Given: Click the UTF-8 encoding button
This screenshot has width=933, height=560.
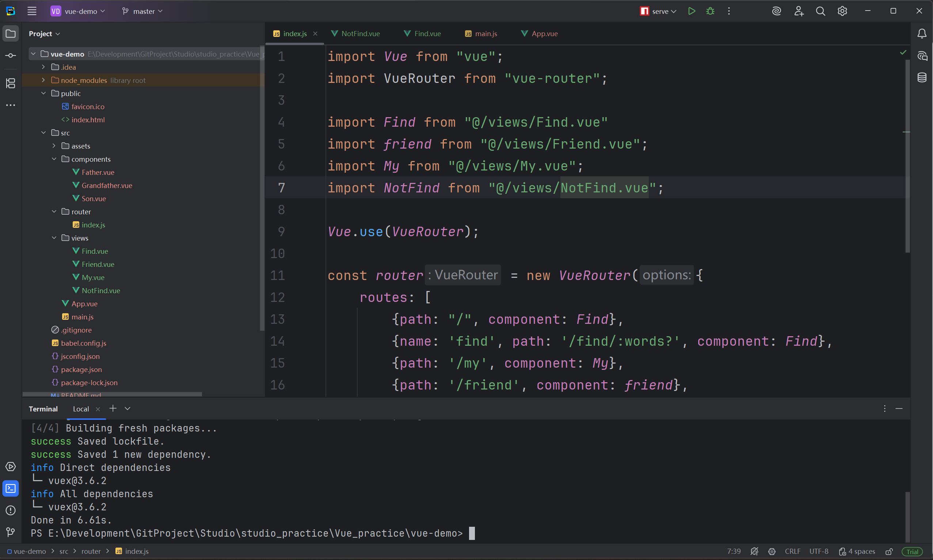Looking at the screenshot, I should click(819, 551).
